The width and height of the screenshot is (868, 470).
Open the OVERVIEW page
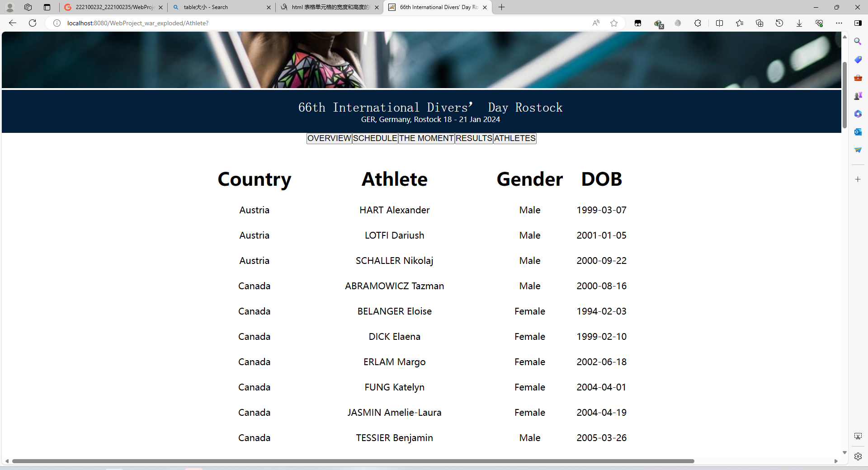[330, 138]
